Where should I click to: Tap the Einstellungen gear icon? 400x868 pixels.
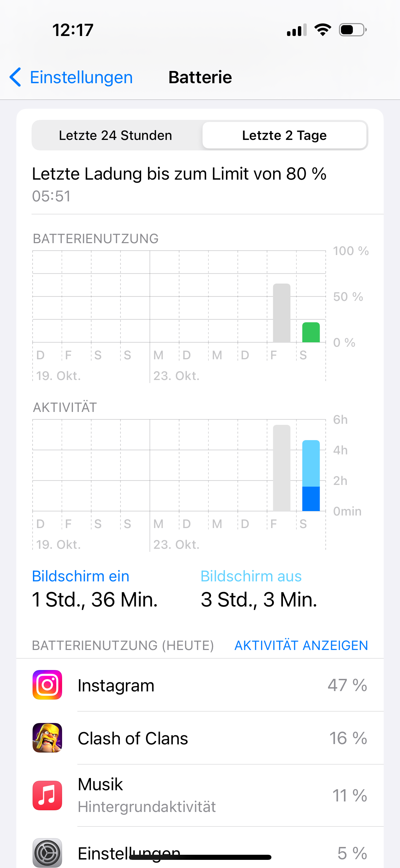(x=47, y=852)
